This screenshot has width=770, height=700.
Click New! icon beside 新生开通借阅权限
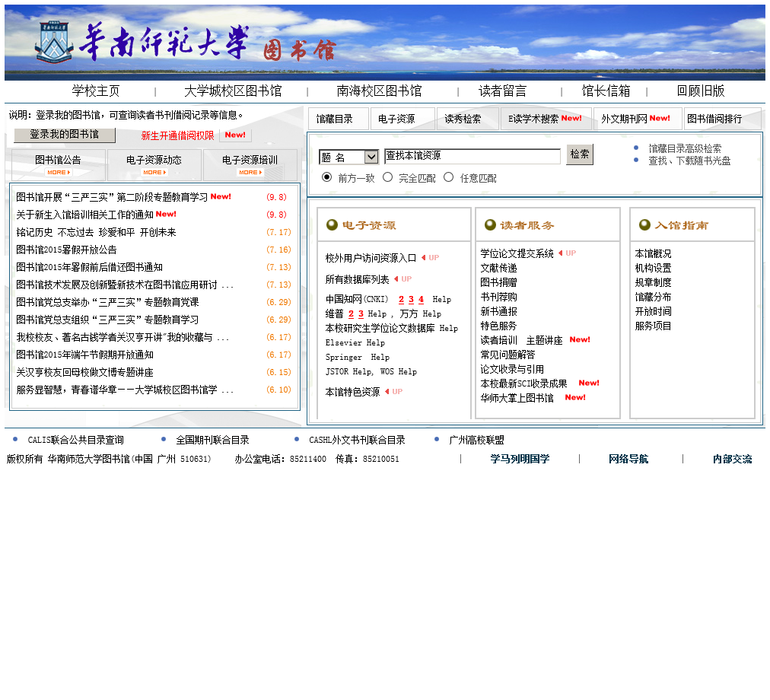pos(235,135)
